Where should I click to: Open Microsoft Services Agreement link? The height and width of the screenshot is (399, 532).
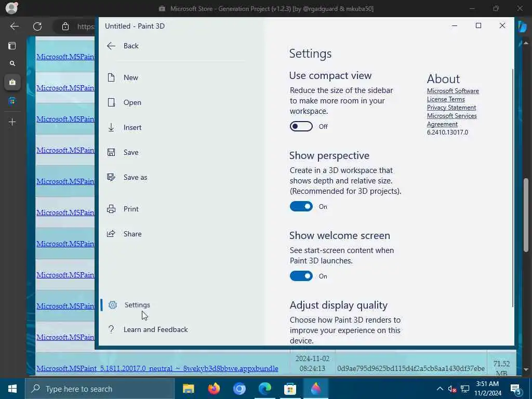pyautogui.click(x=451, y=120)
